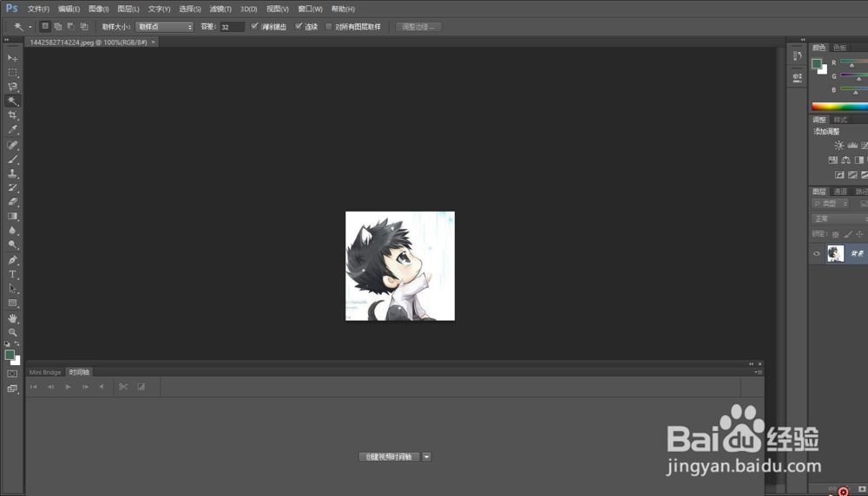Image resolution: width=868 pixels, height=496 pixels.
Task: Change screen mode icon in toolbox
Action: (12, 388)
